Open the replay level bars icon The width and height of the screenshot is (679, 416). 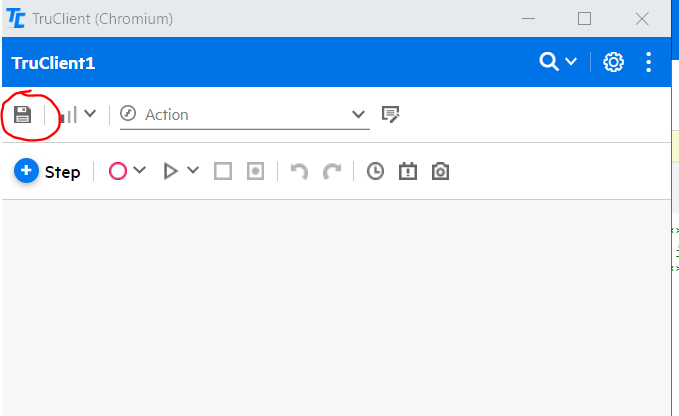(x=68, y=114)
